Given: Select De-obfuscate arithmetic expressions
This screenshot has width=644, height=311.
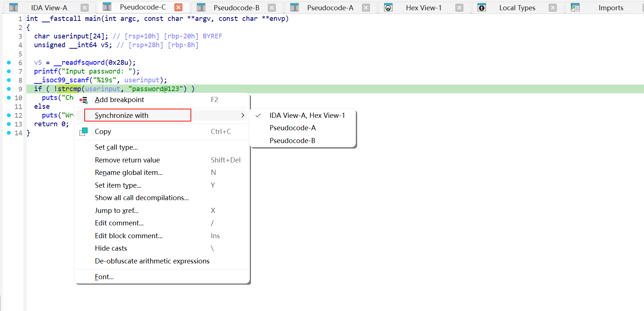Looking at the screenshot, I should 162,261.
